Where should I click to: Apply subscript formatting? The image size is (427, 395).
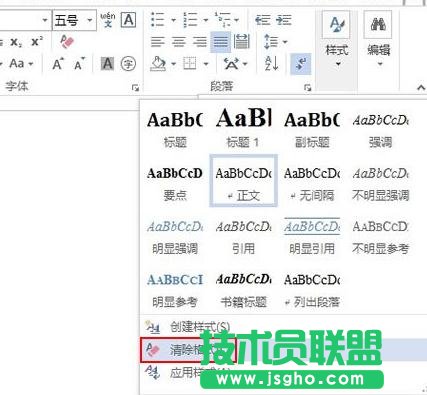16,42
